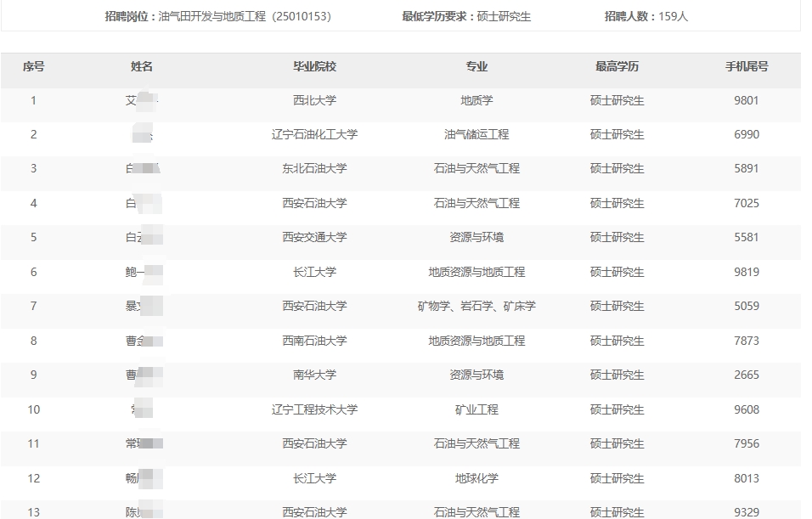Select the 毕业院校 column header
The width and height of the screenshot is (812, 519).
(314, 66)
